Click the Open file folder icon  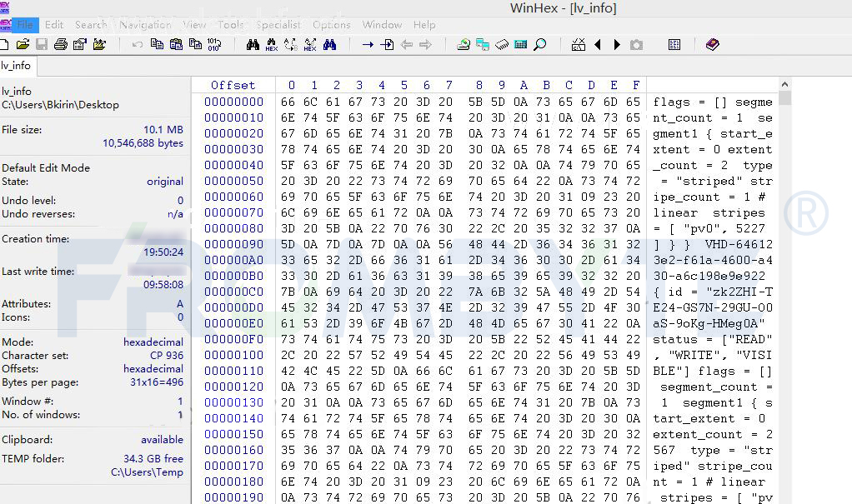[23, 44]
